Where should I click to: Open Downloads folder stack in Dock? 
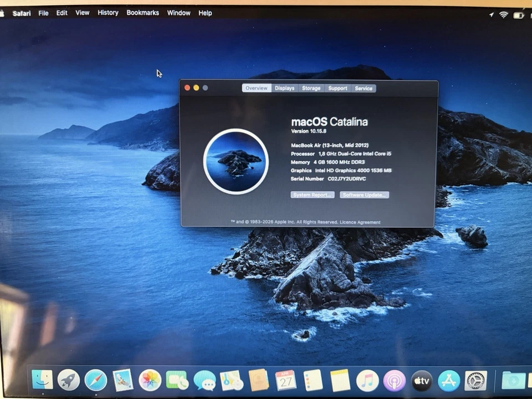click(513, 381)
